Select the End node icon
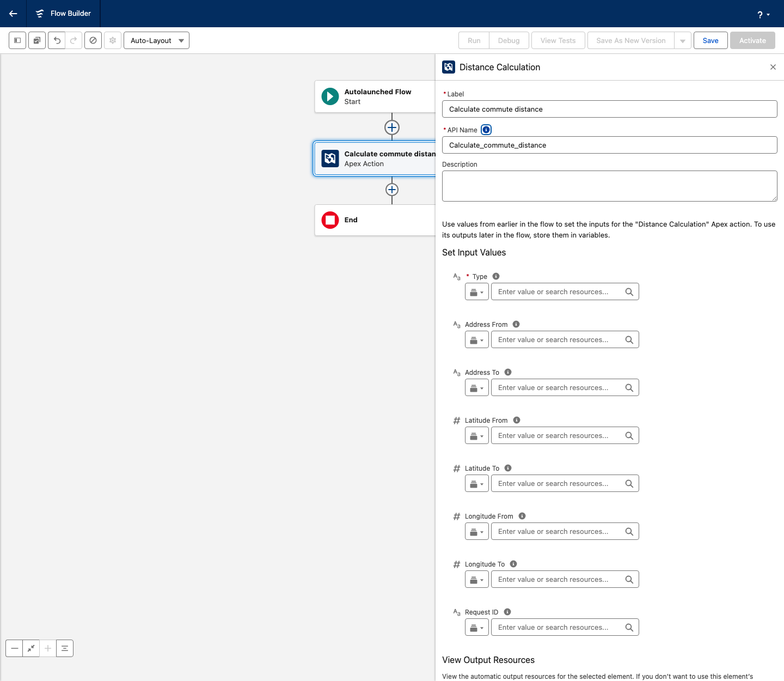 point(330,220)
